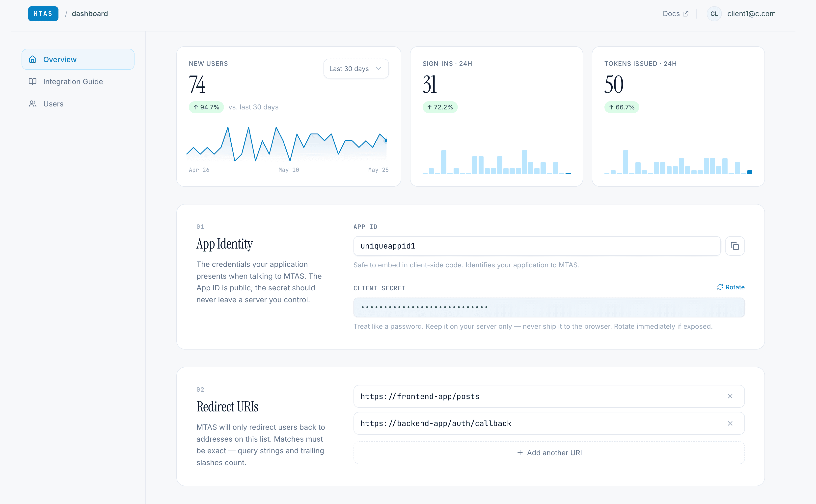Image resolution: width=816 pixels, height=504 pixels.
Task: Remove the https://backend-app/auth/callback URI
Action: pos(730,423)
